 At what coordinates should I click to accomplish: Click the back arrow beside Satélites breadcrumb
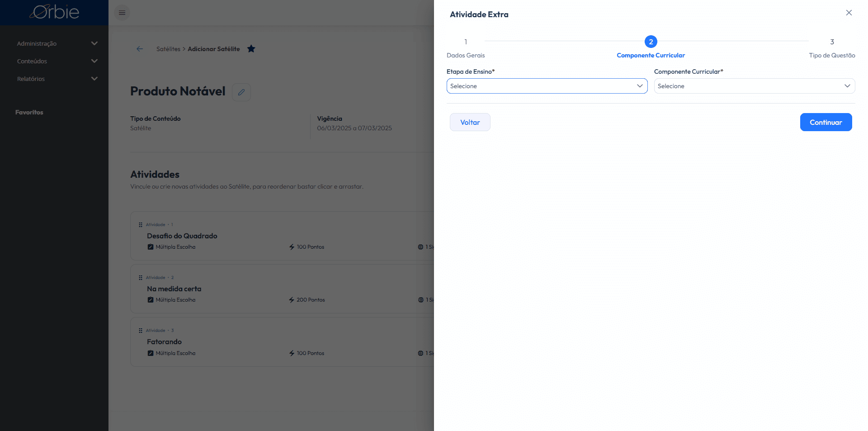point(140,49)
